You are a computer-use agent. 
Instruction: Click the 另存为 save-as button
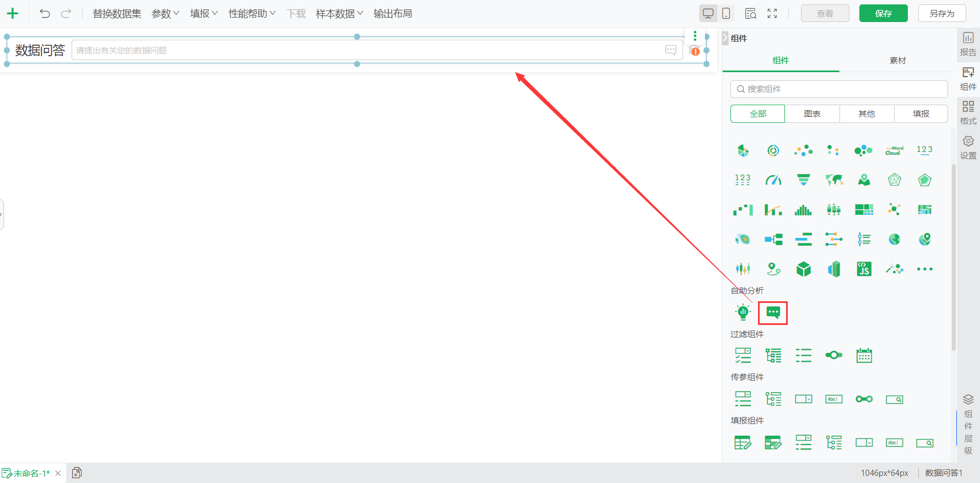[942, 14]
